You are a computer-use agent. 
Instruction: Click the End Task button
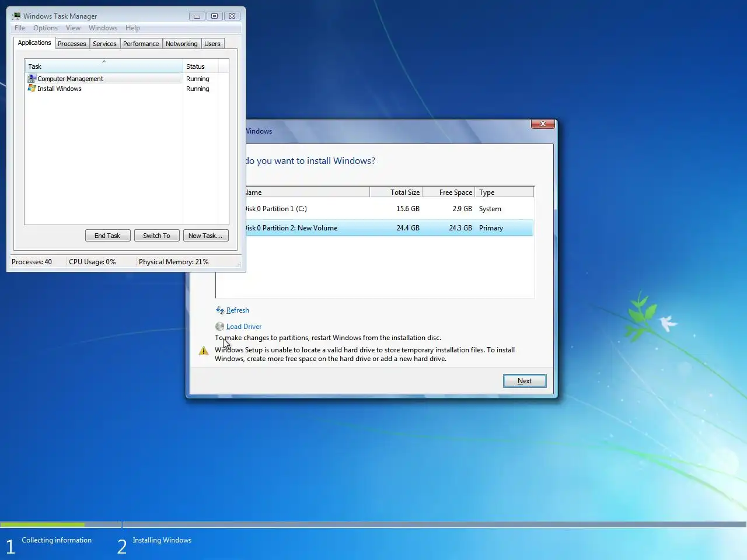(x=107, y=236)
